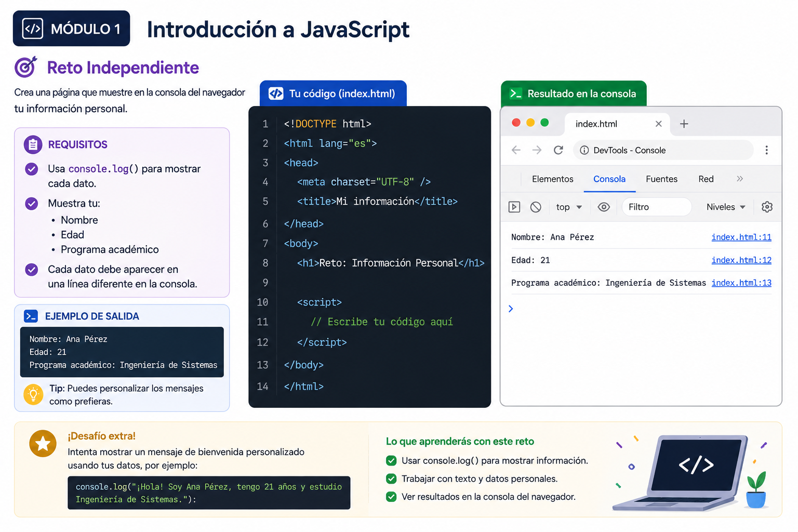The image size is (798, 532).
Task: Open the Niveles log levels dropdown
Action: tap(726, 207)
